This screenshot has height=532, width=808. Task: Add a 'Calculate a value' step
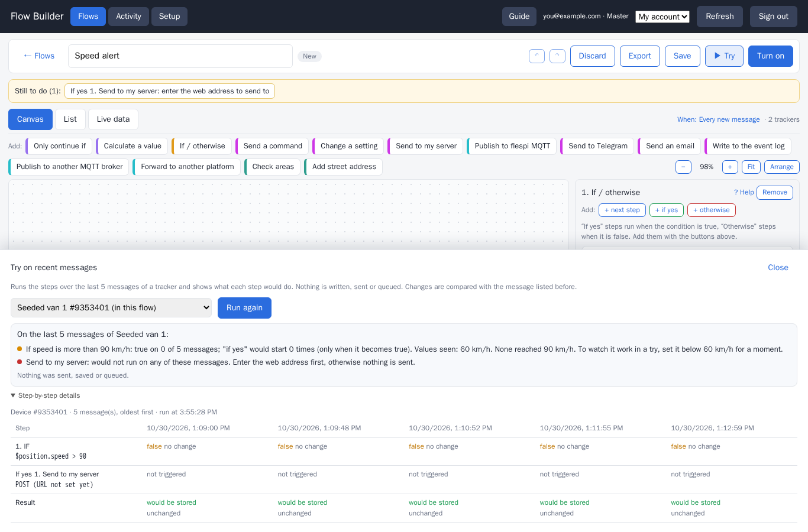click(x=132, y=146)
